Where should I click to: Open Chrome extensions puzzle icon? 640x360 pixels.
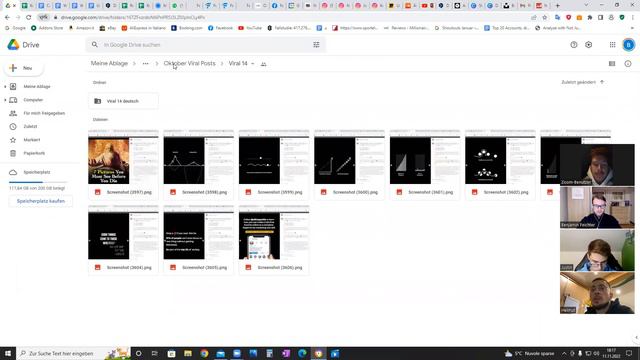[590, 18]
